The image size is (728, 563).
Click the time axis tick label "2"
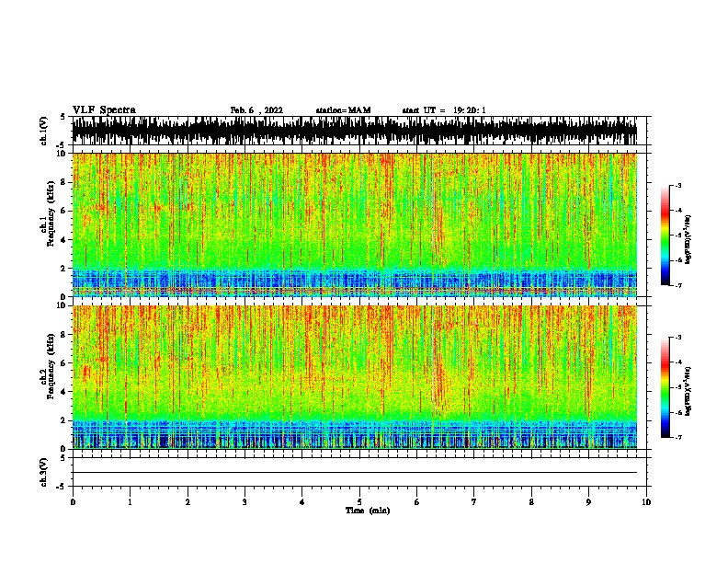[x=188, y=501]
